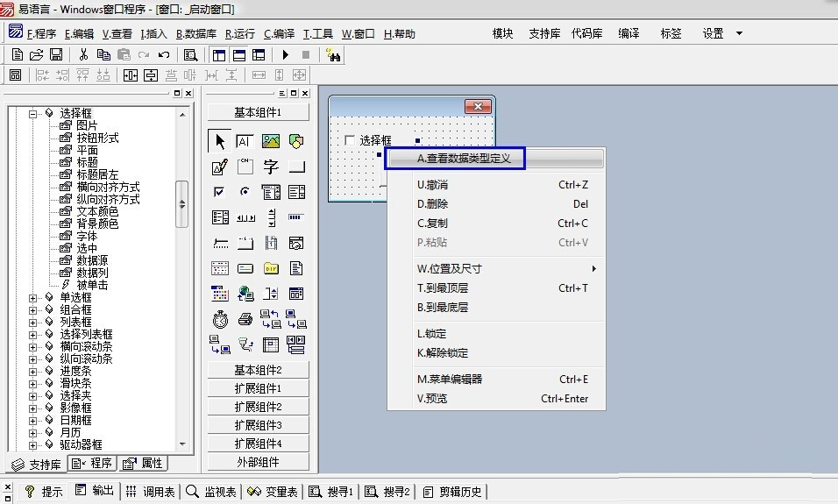The image size is (838, 504).
Task: Click the Cut scissors icon
Action: [x=83, y=54]
